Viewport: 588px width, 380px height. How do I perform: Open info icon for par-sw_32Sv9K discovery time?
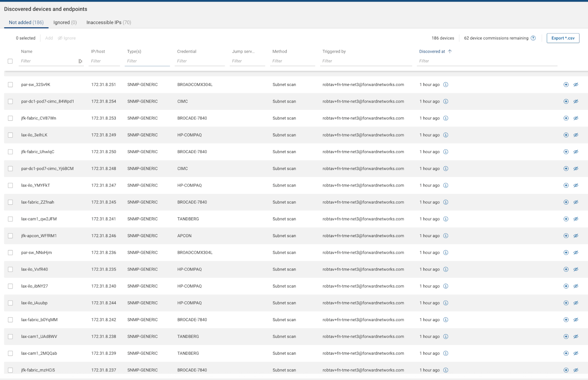(446, 84)
